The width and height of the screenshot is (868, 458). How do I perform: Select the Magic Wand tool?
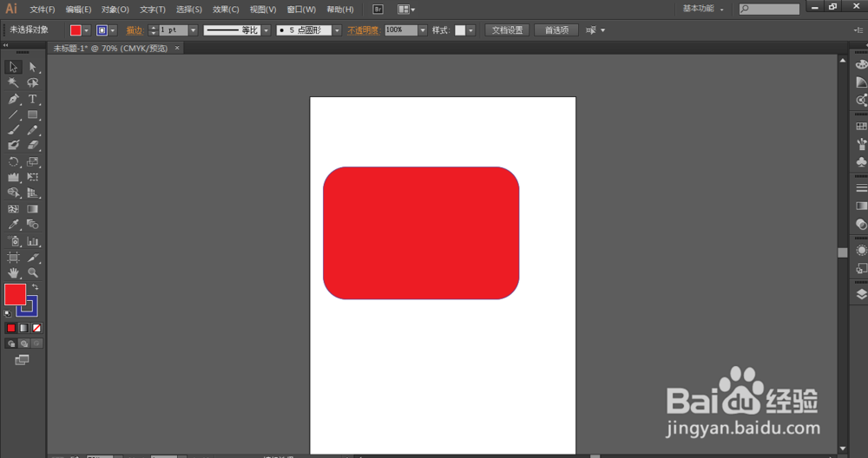(x=13, y=83)
